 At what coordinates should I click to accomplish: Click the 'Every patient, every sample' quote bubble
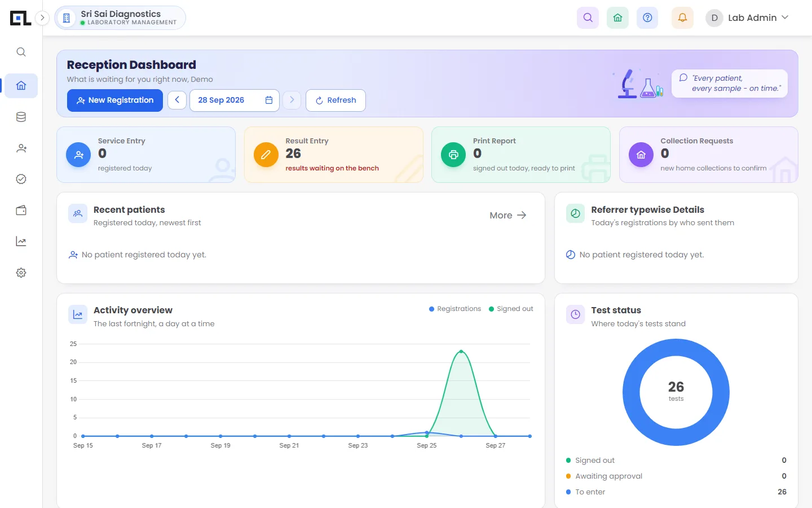tap(729, 84)
